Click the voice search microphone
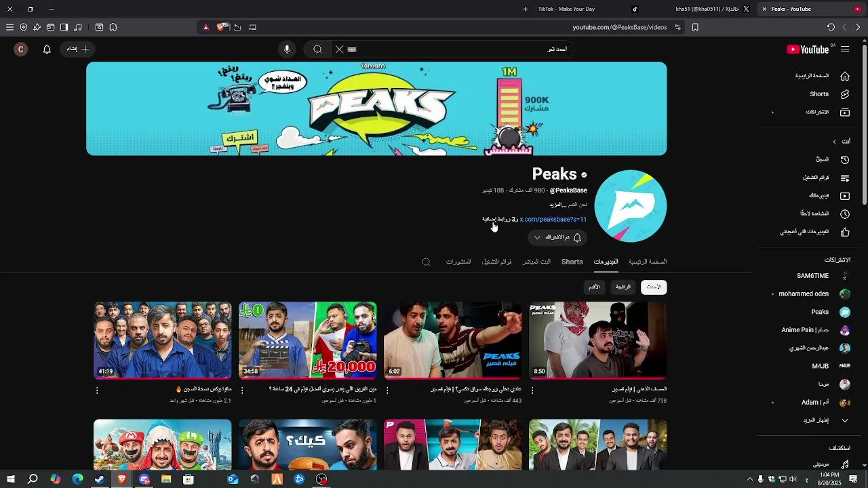This screenshot has height=488, width=868. coord(287,49)
